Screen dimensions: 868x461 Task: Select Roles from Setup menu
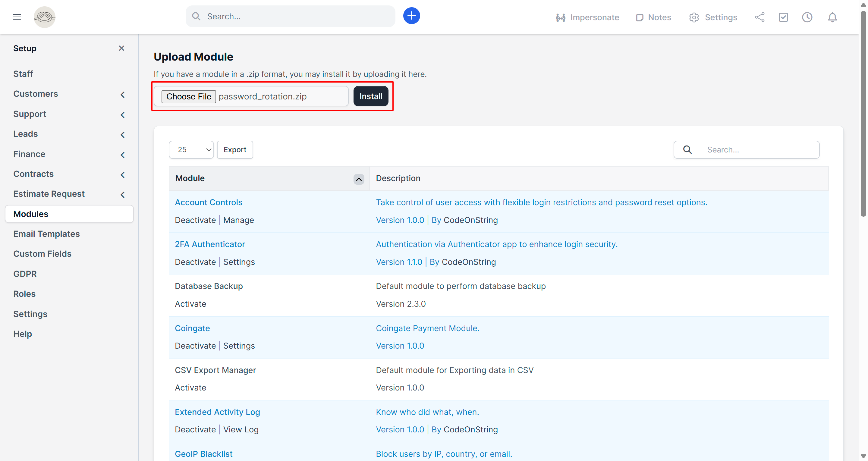click(24, 294)
